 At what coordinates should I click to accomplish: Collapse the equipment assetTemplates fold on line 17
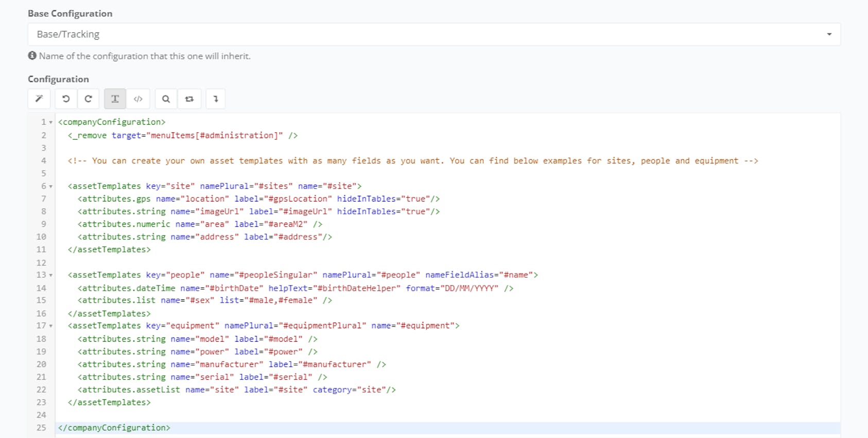click(x=51, y=326)
